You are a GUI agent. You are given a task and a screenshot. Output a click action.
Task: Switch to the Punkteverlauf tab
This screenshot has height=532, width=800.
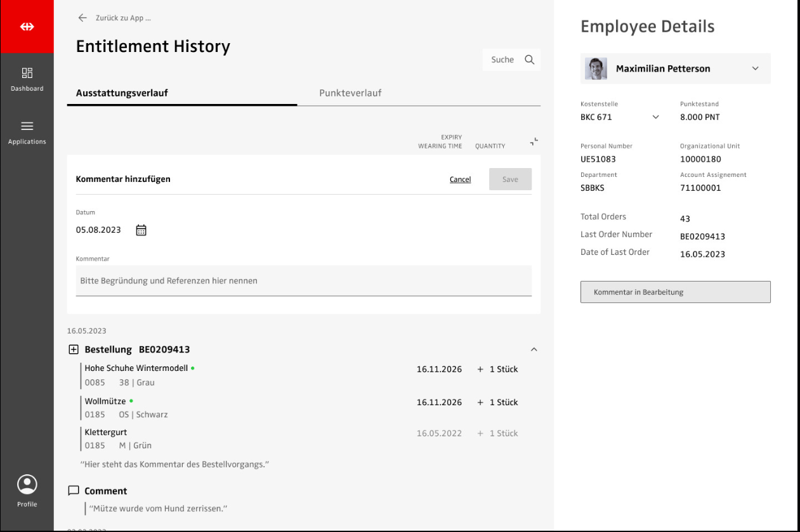(x=350, y=93)
